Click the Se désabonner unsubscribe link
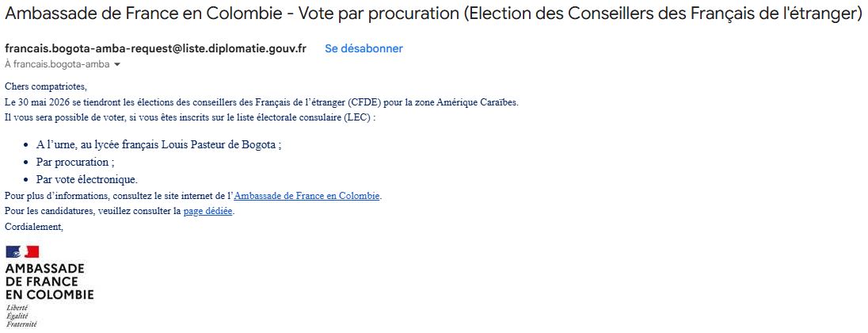868x333 pixels. (364, 48)
